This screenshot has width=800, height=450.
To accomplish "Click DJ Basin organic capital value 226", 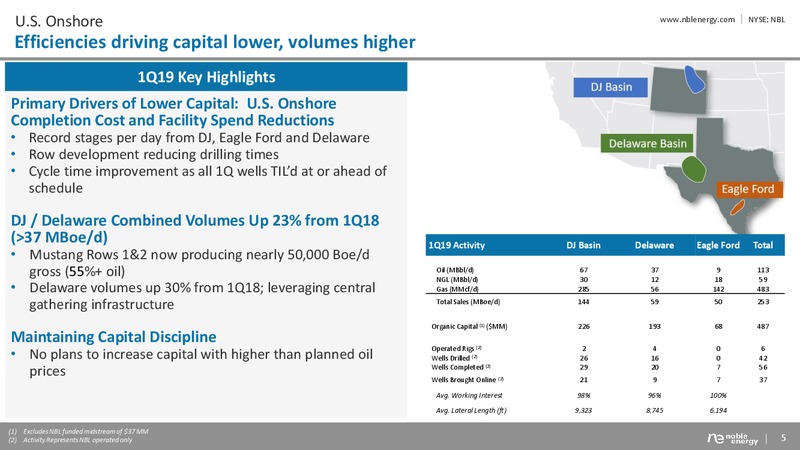I will click(x=584, y=327).
